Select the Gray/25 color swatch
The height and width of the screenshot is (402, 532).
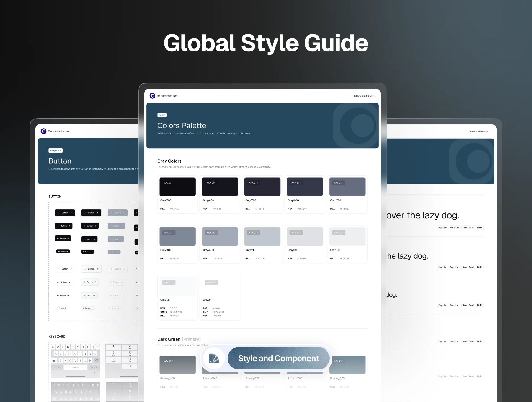(177, 286)
